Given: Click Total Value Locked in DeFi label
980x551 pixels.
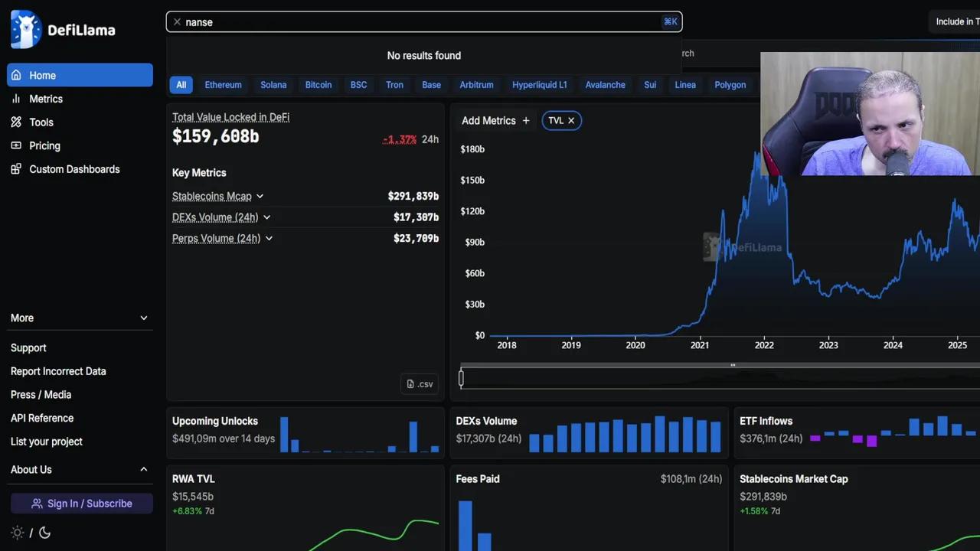Looking at the screenshot, I should [230, 117].
